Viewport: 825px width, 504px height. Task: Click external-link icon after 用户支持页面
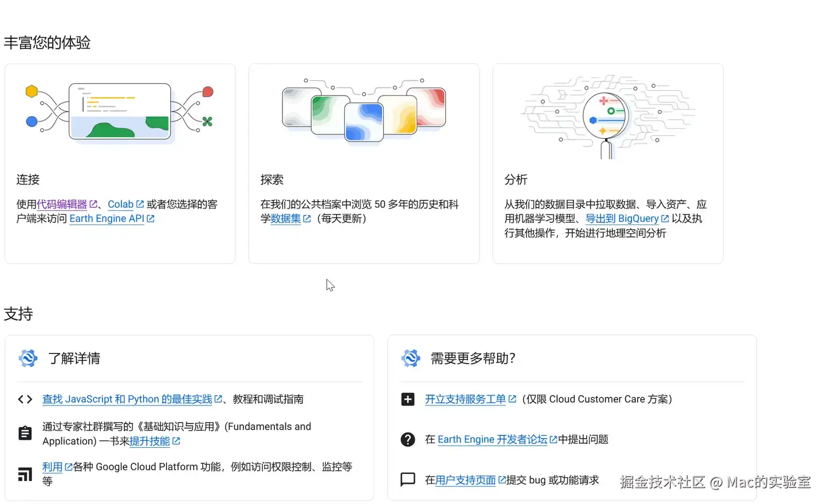tap(502, 479)
